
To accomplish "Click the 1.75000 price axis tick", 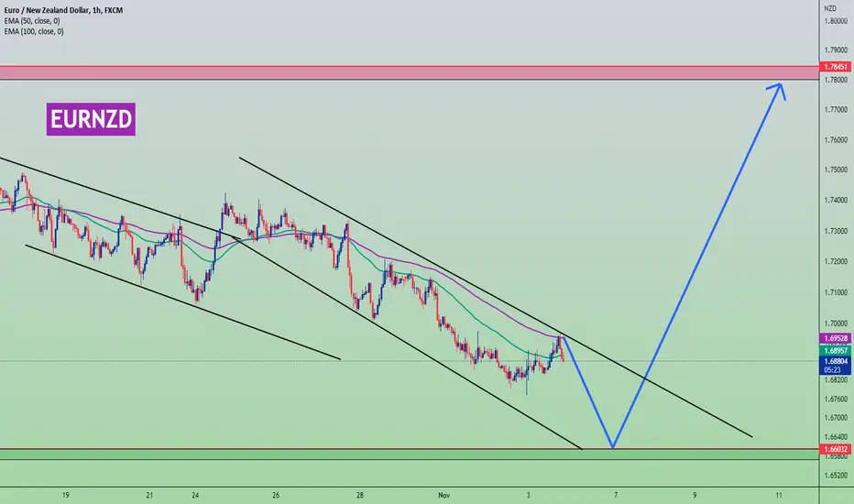I will [836, 170].
